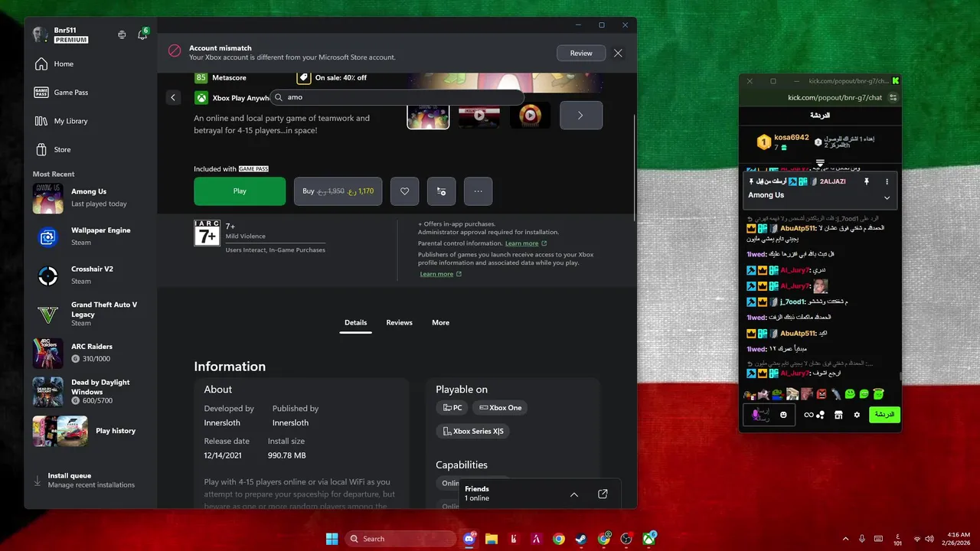Switch to the Details tab
Image resolution: width=980 pixels, height=551 pixels.
[x=355, y=323]
